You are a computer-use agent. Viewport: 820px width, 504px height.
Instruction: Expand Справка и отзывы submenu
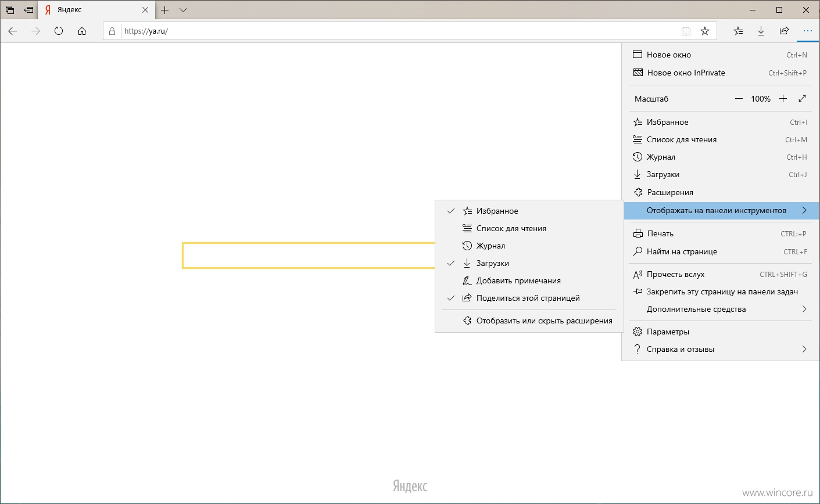coord(720,349)
